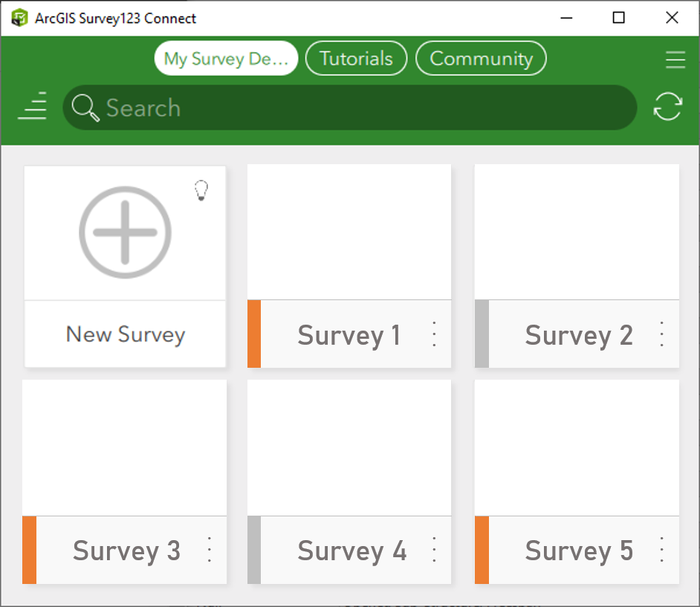Select the Survey 2 title text
This screenshot has height=607, width=700.
(x=579, y=336)
